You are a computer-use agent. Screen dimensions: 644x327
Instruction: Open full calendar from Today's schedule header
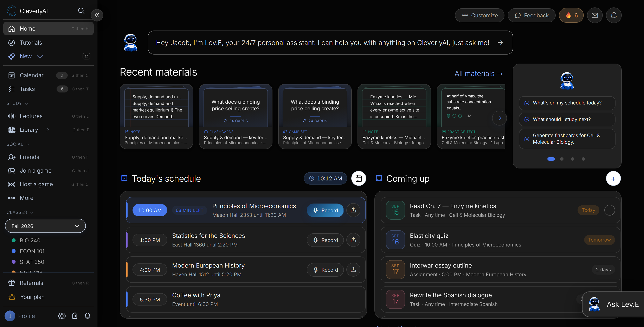pos(359,179)
